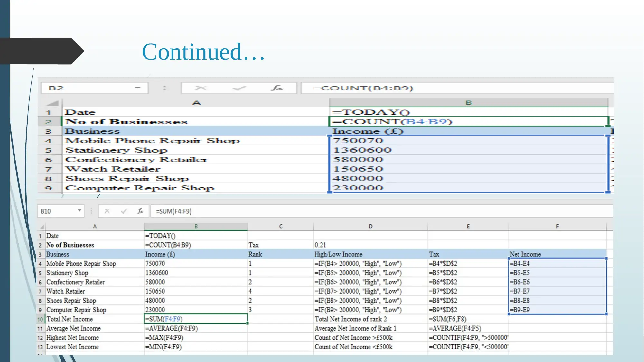
Task: Click insert function fx icon, upper formula bar
Action: tap(277, 88)
